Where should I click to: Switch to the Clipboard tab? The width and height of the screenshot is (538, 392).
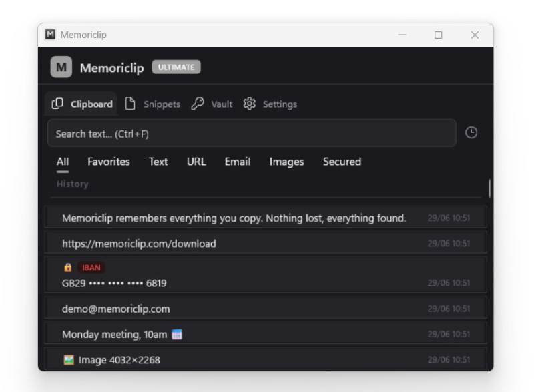coord(81,104)
